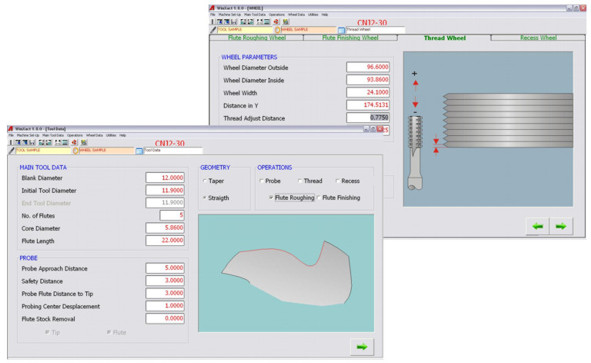Switch to the Flute Finishing Wheel tab
The width and height of the screenshot is (591, 363).
coord(350,38)
